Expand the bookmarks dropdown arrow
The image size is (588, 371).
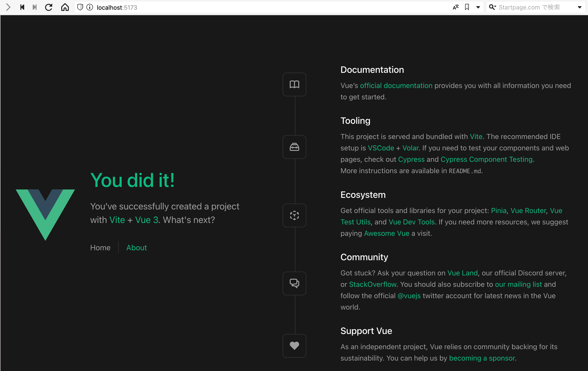click(x=478, y=7)
